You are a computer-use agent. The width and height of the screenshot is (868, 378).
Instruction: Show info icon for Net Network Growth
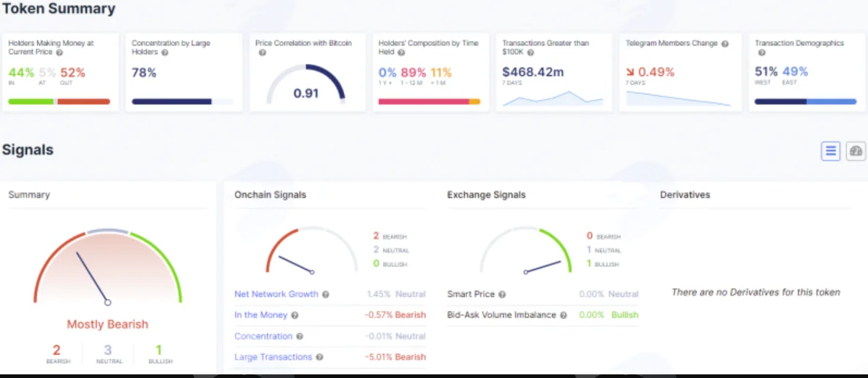325,295
